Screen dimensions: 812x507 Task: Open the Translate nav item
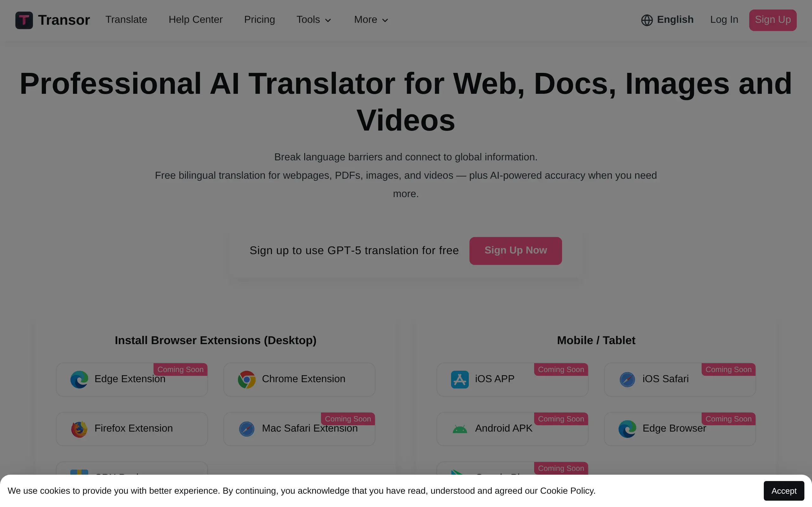[126, 20]
